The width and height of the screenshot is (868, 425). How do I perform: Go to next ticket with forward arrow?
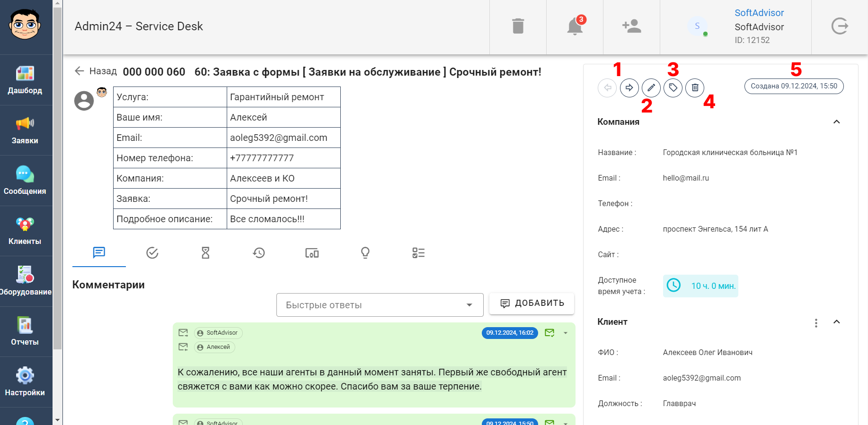tap(629, 88)
